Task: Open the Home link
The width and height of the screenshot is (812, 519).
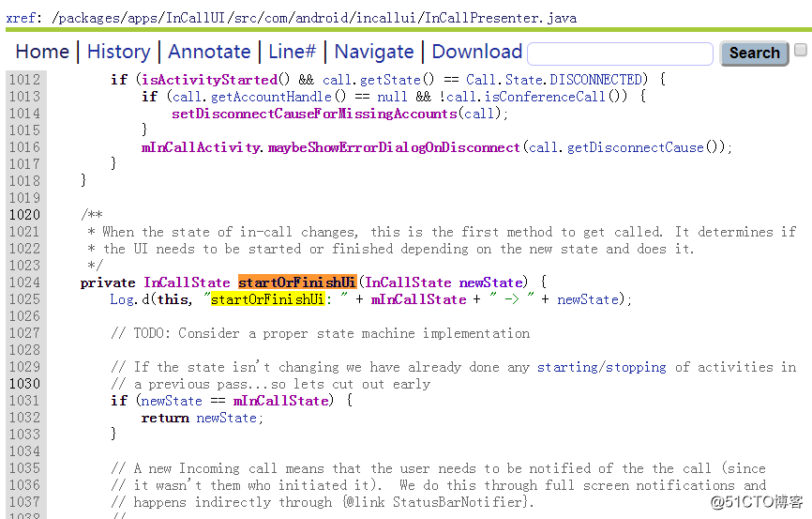Action: pyautogui.click(x=42, y=52)
